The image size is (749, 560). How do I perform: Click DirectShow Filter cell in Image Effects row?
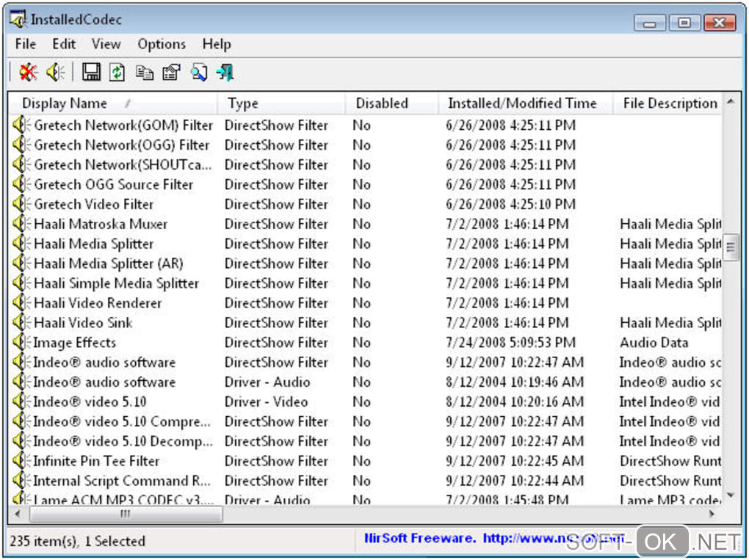(x=276, y=342)
